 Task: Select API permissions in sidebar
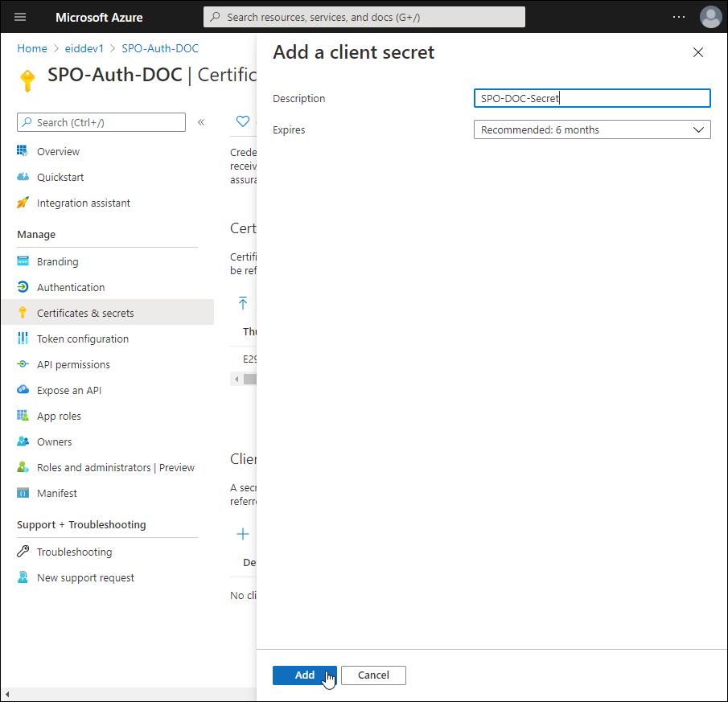73,364
